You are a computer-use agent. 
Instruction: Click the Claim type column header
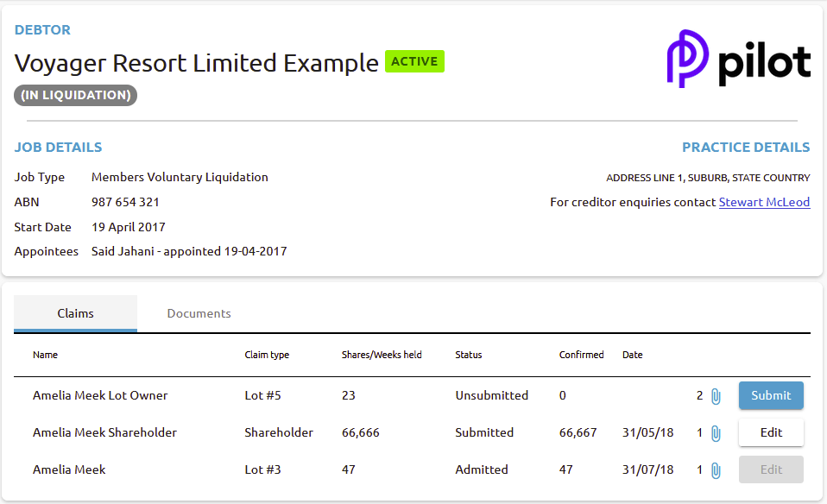click(267, 355)
